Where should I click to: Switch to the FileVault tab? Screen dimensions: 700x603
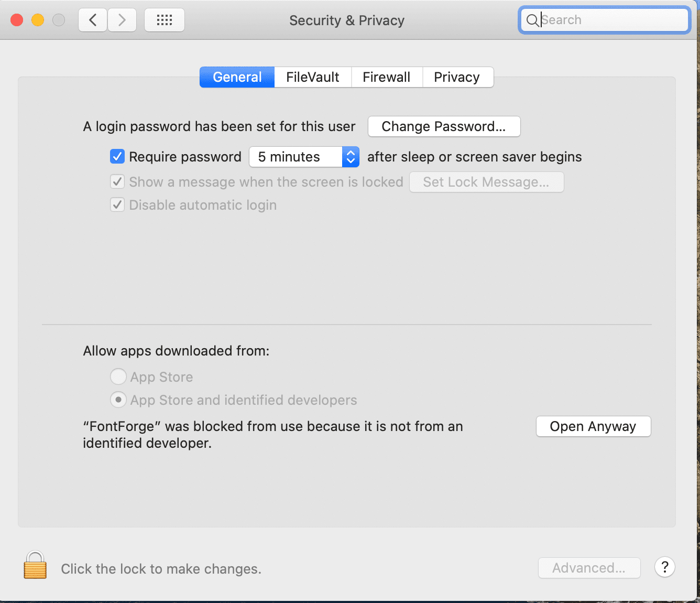(313, 77)
